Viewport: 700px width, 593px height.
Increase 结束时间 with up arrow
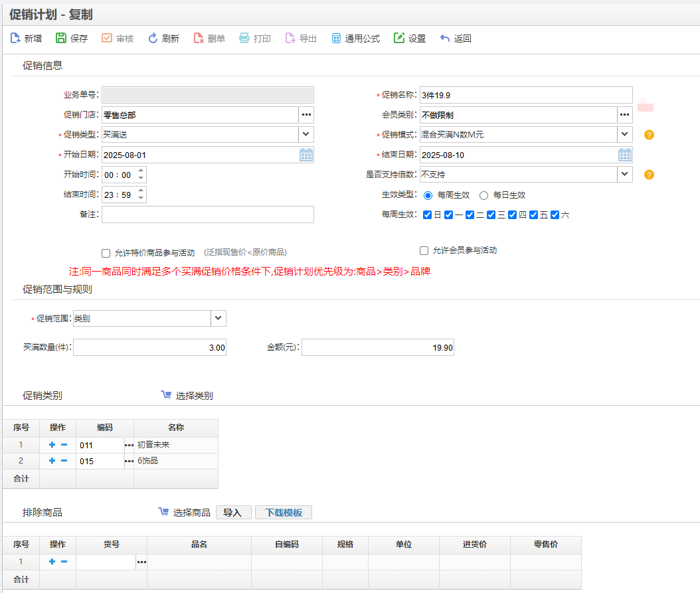(x=141, y=191)
